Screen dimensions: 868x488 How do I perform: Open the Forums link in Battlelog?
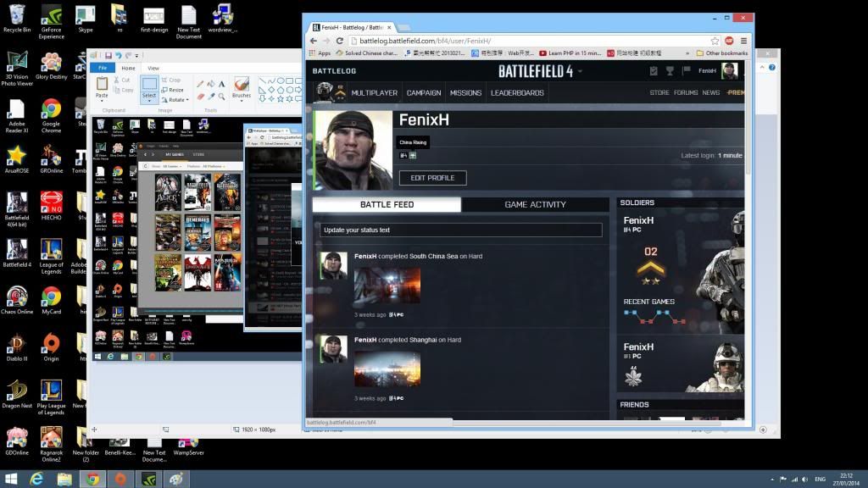685,93
